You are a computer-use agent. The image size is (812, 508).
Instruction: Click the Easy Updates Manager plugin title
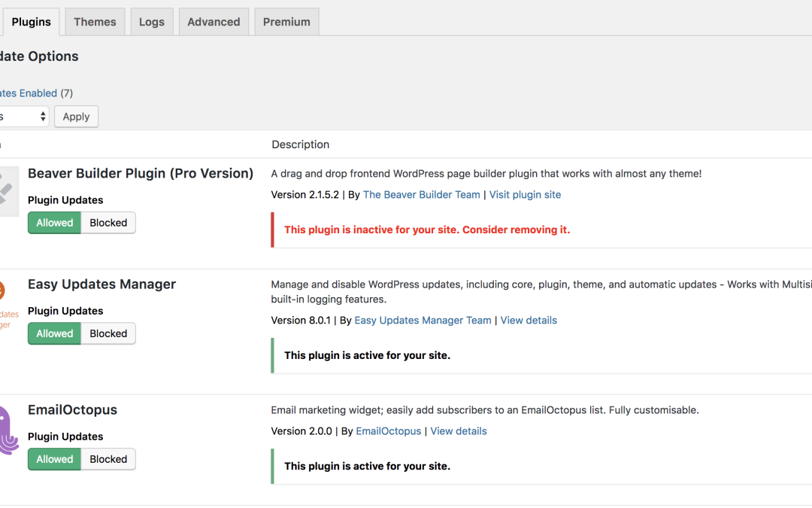(102, 284)
